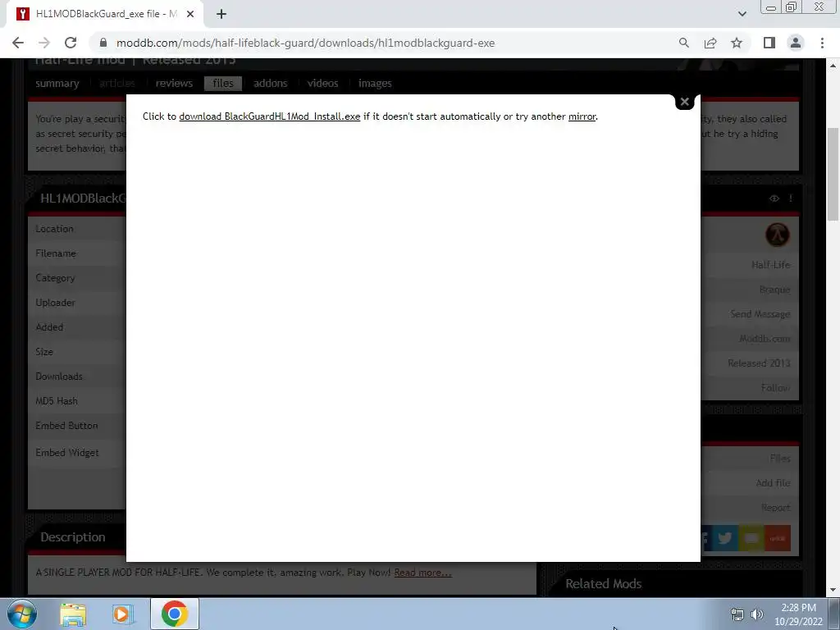Open the videos tab
The image size is (840, 630).
pos(322,83)
